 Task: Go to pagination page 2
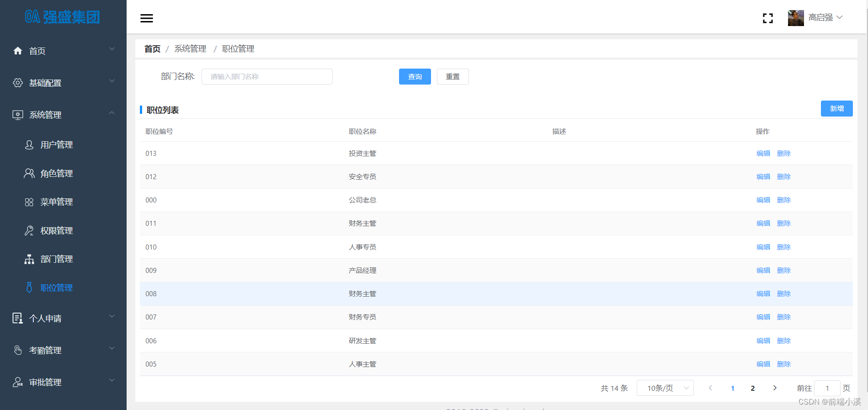753,389
